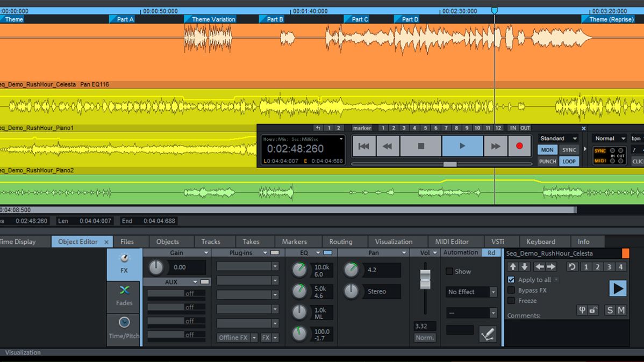Screen dimensions: 644x362
Task: Move object up with the up arrow
Action: 513,267
